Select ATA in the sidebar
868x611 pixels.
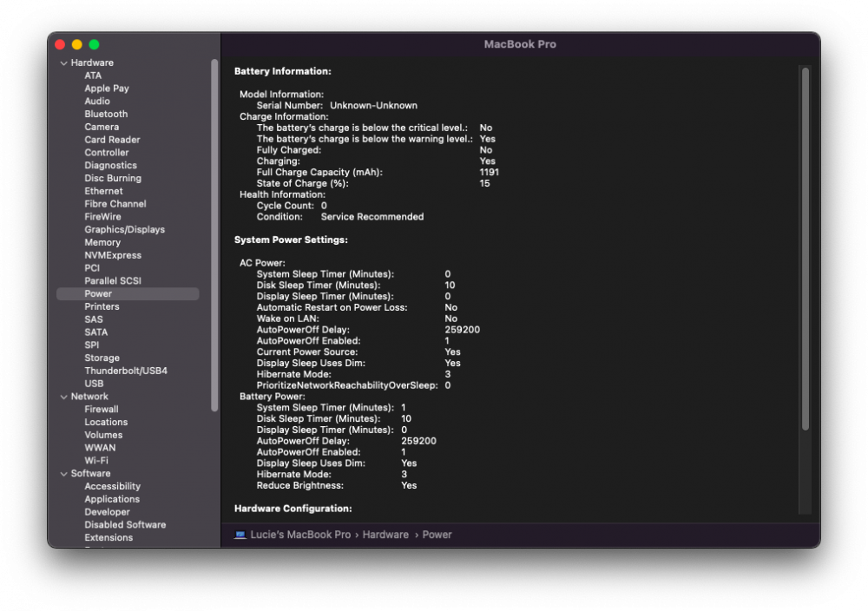click(x=93, y=76)
